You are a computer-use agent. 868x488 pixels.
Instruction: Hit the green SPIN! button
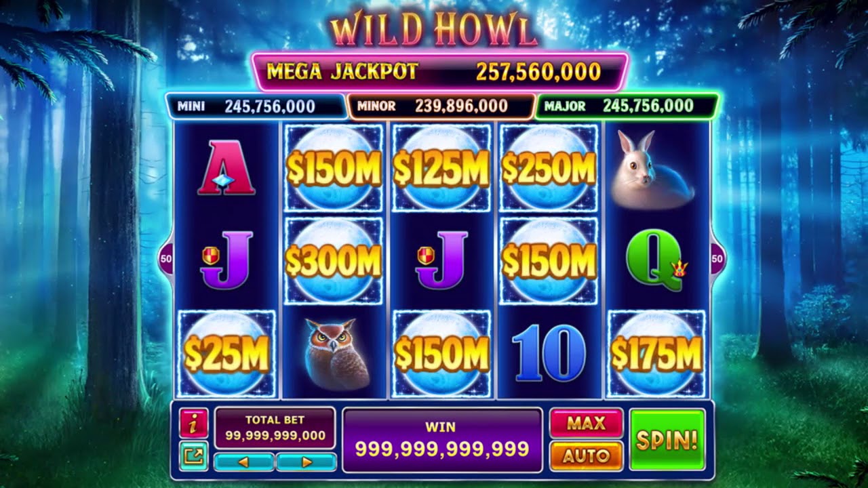pyautogui.click(x=667, y=440)
